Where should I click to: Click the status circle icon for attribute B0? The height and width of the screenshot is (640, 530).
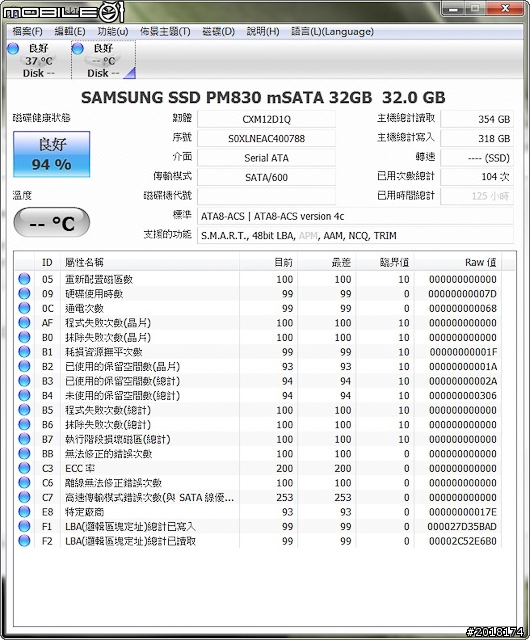click(x=24, y=337)
